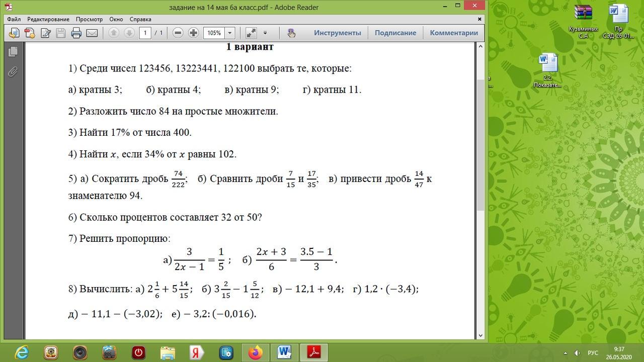Open the Файл menu
This screenshot has height=362, width=644.
point(14,19)
